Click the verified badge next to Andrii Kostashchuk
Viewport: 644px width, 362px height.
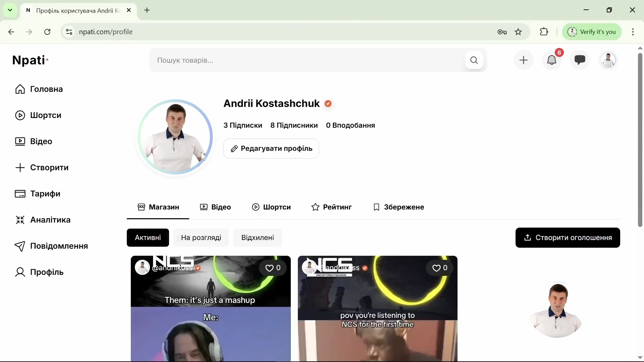pos(328,104)
